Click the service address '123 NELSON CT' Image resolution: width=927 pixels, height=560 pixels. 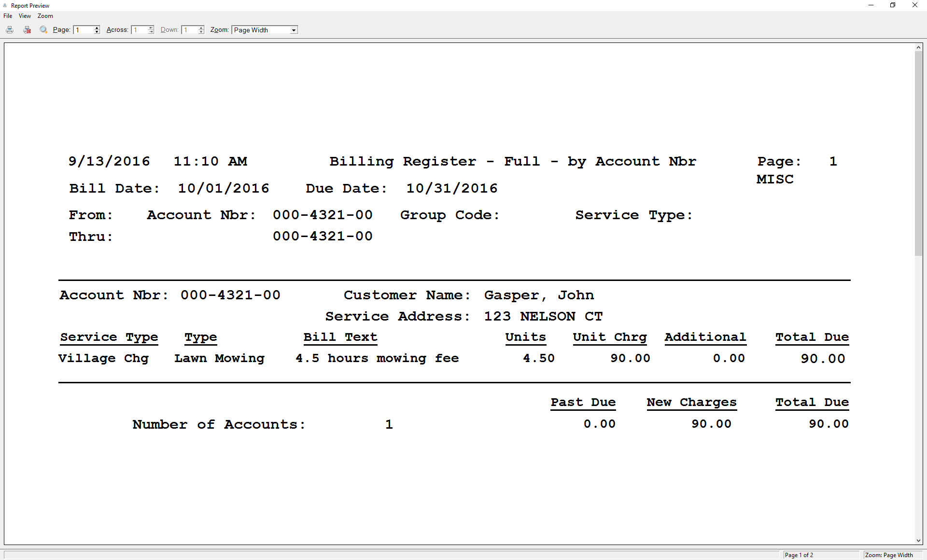pyautogui.click(x=544, y=317)
